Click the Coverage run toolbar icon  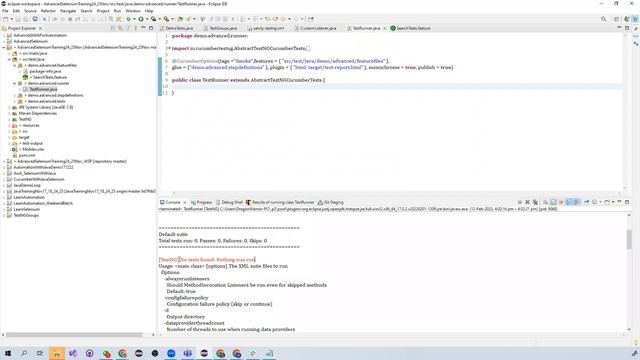point(153,19)
